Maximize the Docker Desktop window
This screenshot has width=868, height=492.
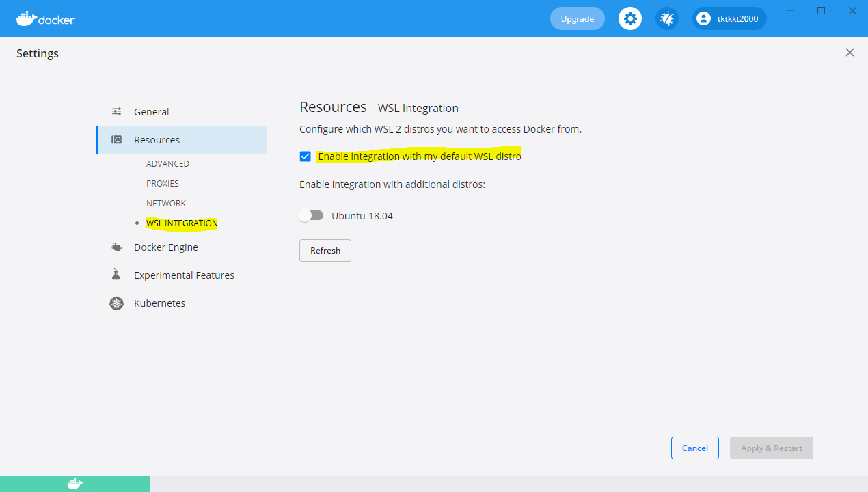[x=822, y=10]
